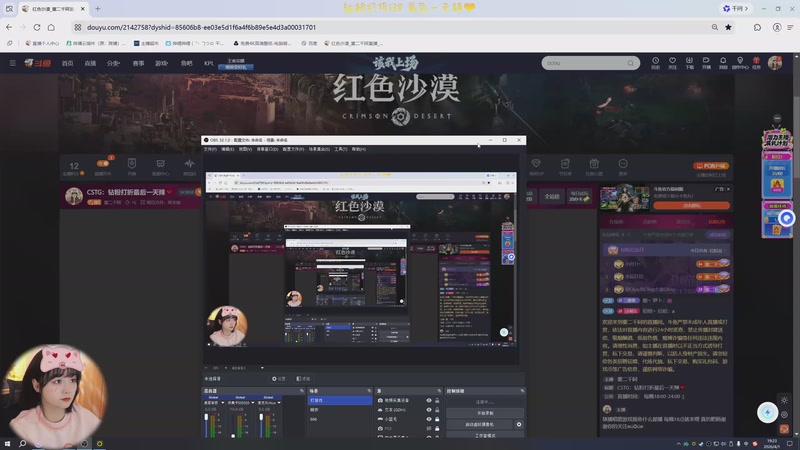Open the second mixer channel dropdown arrow
Image resolution: width=800 pixels, height=450 pixels.
(252, 403)
